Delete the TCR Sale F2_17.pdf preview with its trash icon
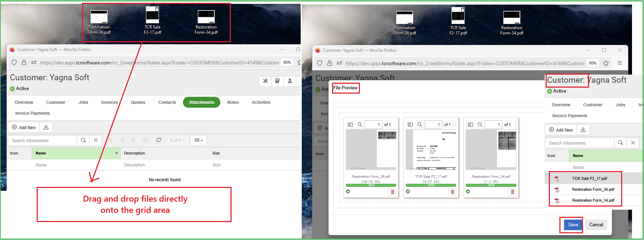644x240 pixels. [x=453, y=192]
